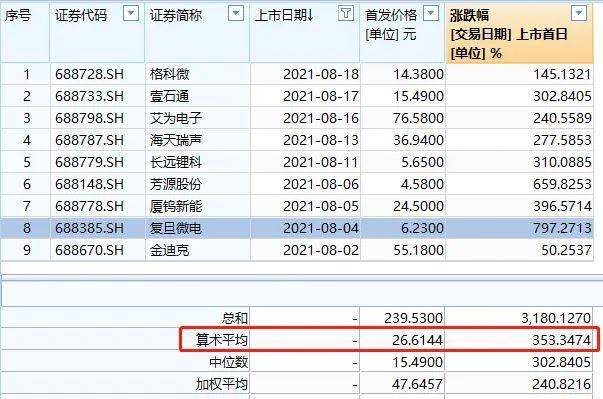Click code 688778.SH for 厦钨新能

coord(89,206)
